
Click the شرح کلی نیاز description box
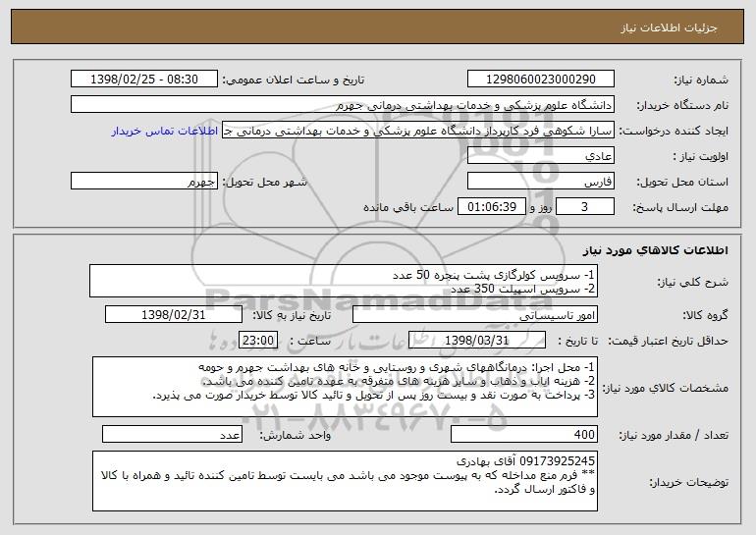pos(344,281)
